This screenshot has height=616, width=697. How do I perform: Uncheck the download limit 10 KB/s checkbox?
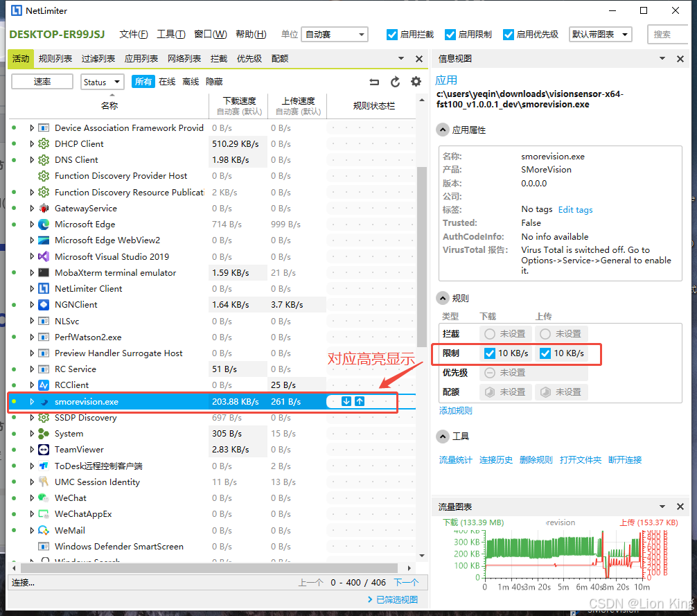[489, 353]
